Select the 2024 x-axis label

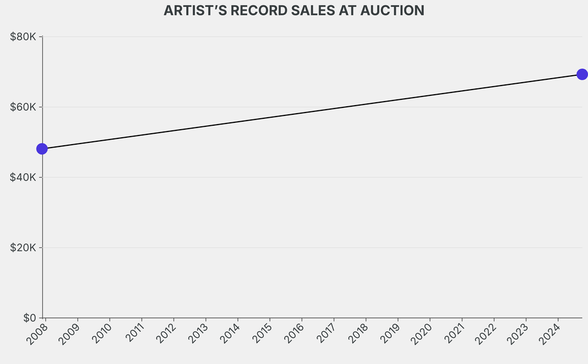(x=549, y=334)
